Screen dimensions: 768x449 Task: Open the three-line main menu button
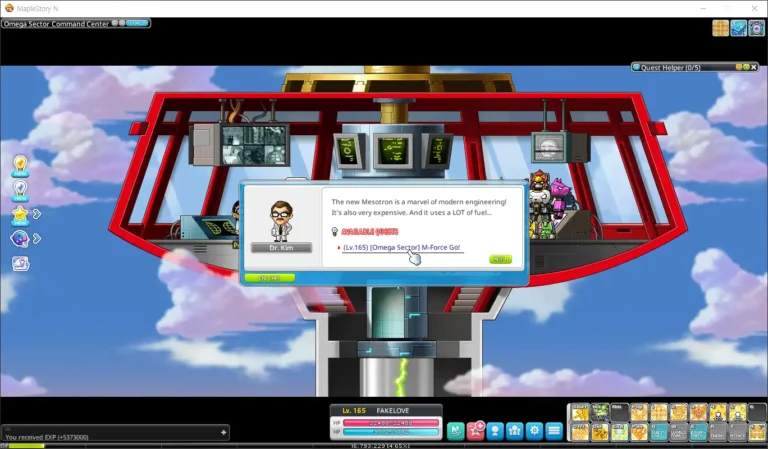coord(554,430)
